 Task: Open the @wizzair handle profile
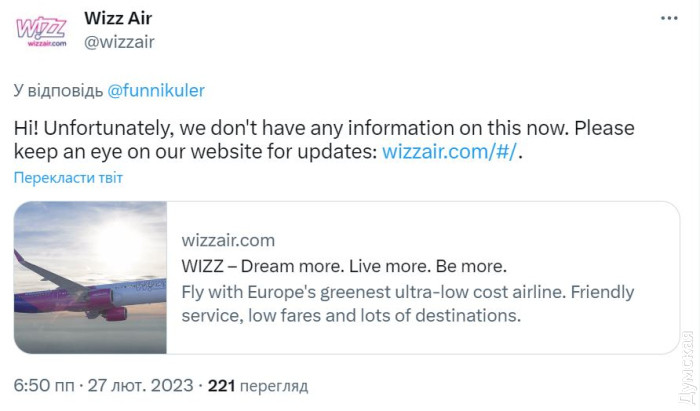coord(119,41)
